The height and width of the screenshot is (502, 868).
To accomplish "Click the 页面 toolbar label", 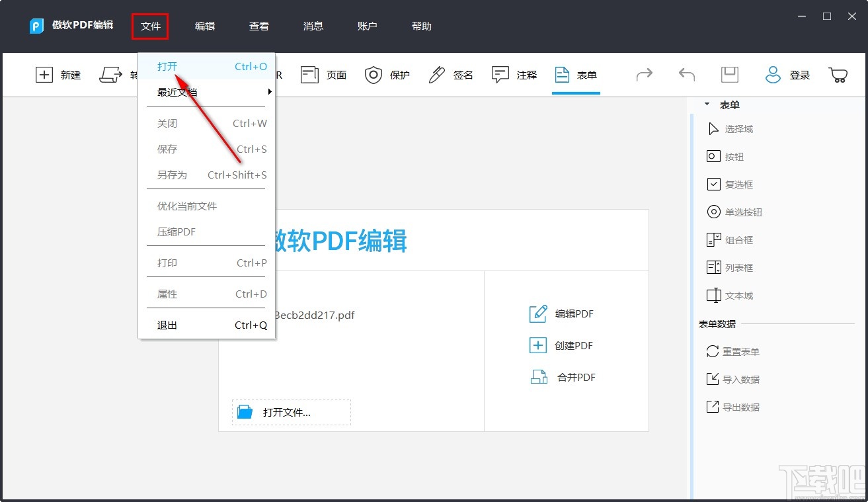I will pyautogui.click(x=336, y=75).
